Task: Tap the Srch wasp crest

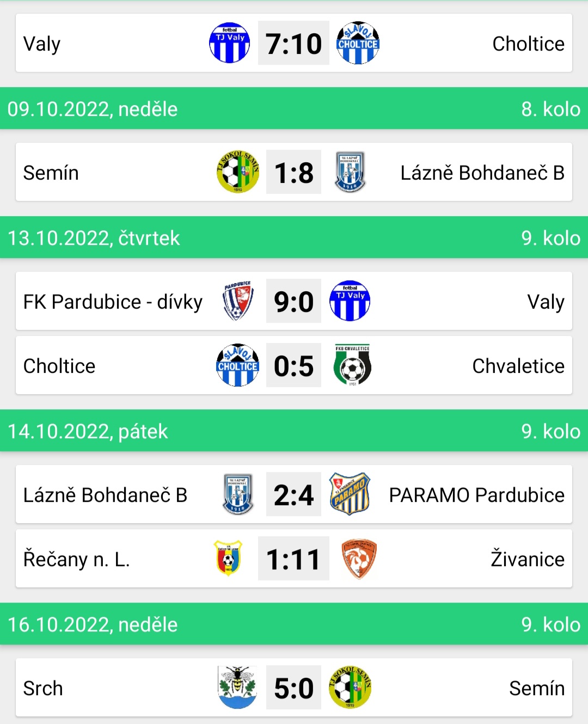Action: [237, 688]
